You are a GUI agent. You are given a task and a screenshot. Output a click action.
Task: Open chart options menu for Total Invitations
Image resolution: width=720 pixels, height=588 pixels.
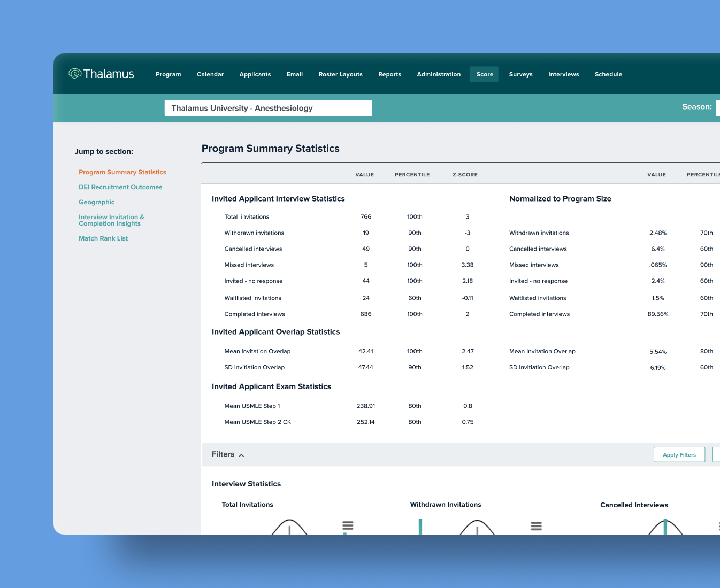coord(348,527)
